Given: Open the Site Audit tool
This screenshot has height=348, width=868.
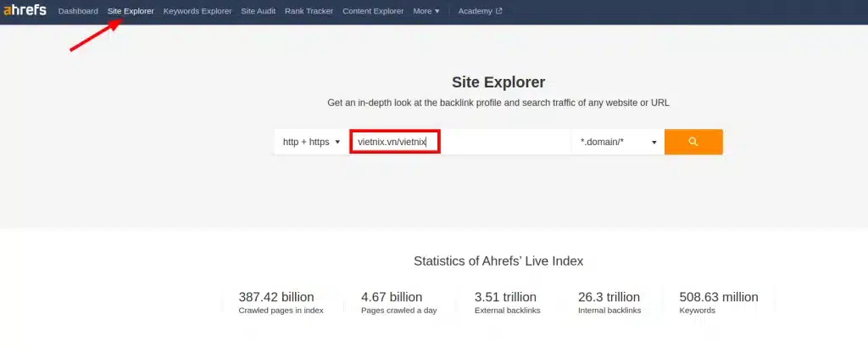Looking at the screenshot, I should pos(258,11).
